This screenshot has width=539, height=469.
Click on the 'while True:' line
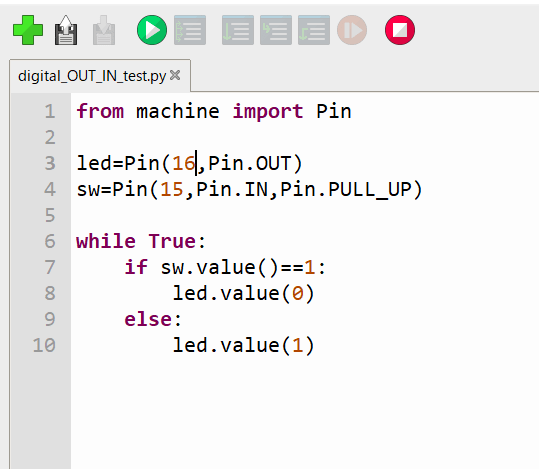tap(141, 241)
